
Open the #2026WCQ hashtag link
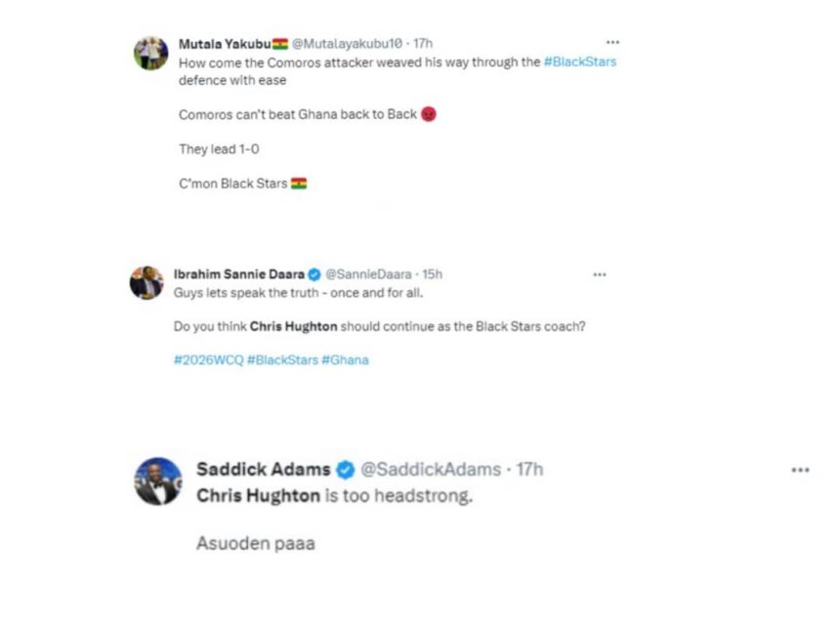tap(207, 359)
